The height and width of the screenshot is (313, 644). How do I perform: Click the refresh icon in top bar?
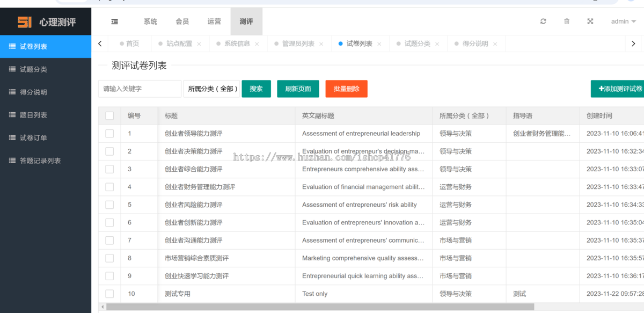point(543,21)
